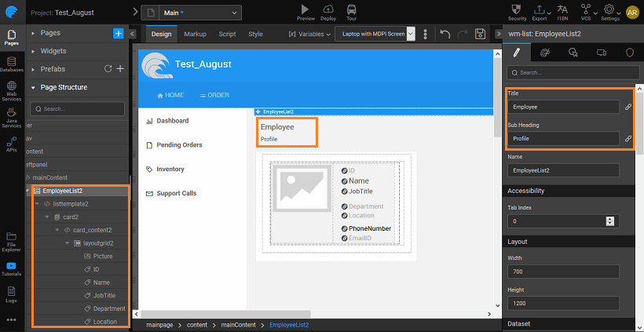Expand the Widgets section
The height and width of the screenshot is (332, 644).
point(53,51)
